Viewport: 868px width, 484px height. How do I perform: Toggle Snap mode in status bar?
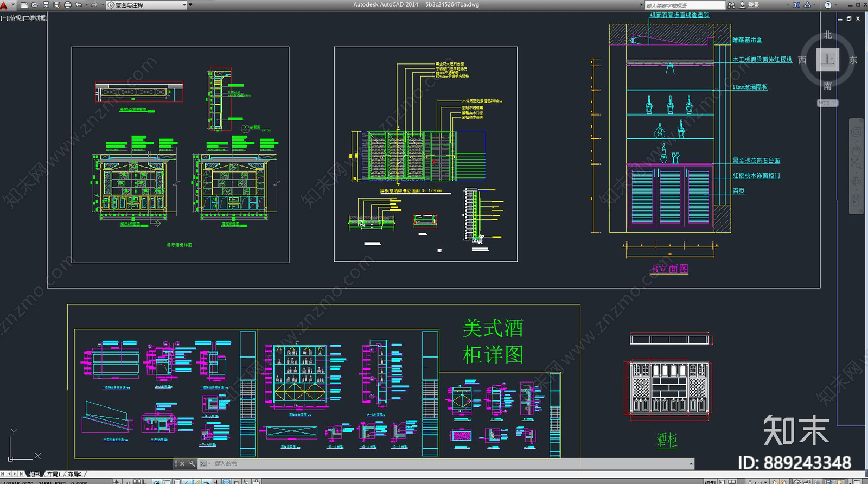(126, 481)
